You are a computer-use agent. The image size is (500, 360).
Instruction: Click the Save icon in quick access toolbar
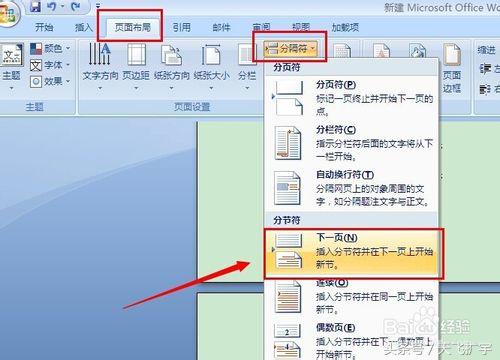pyautogui.click(x=35, y=6)
